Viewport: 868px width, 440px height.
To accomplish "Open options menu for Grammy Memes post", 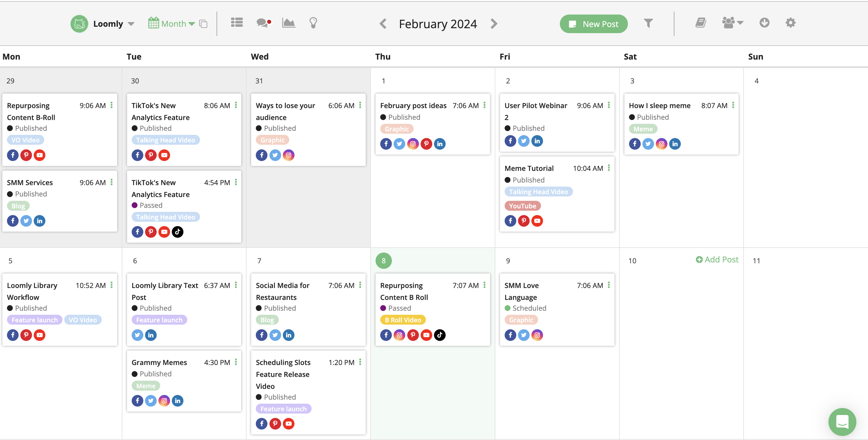I will pyautogui.click(x=235, y=362).
